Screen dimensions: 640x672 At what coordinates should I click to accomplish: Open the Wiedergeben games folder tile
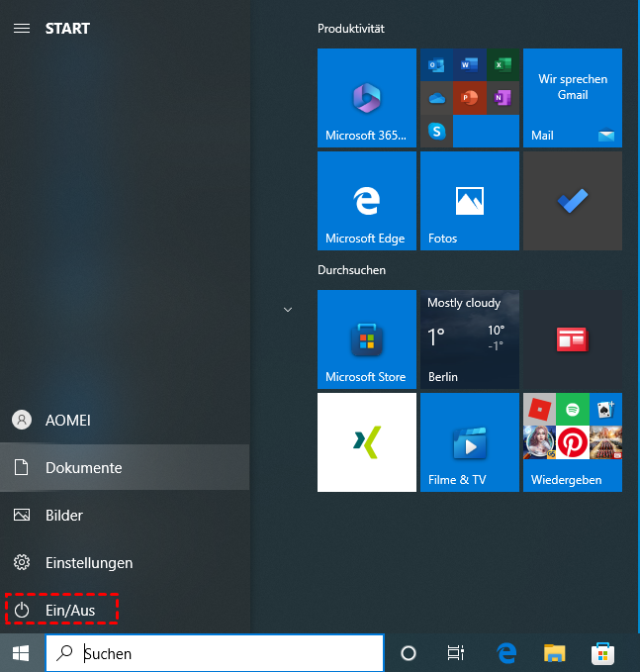click(572, 442)
